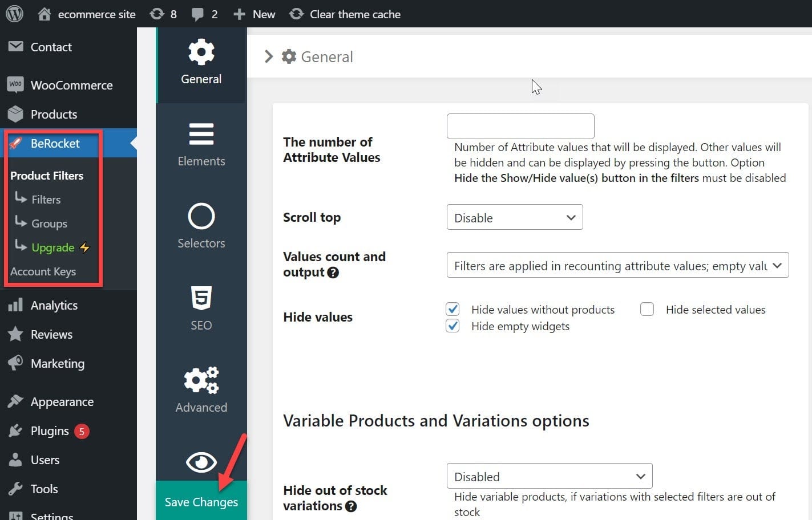Screen dimensions: 812x520
Task: Click the BeRocket rocket icon
Action: (16, 143)
